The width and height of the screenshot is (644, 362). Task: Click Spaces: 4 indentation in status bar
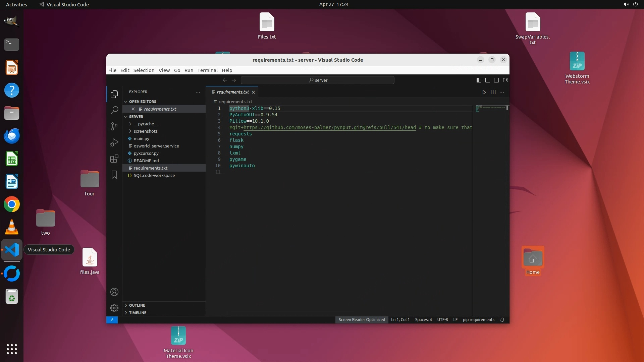click(x=423, y=320)
